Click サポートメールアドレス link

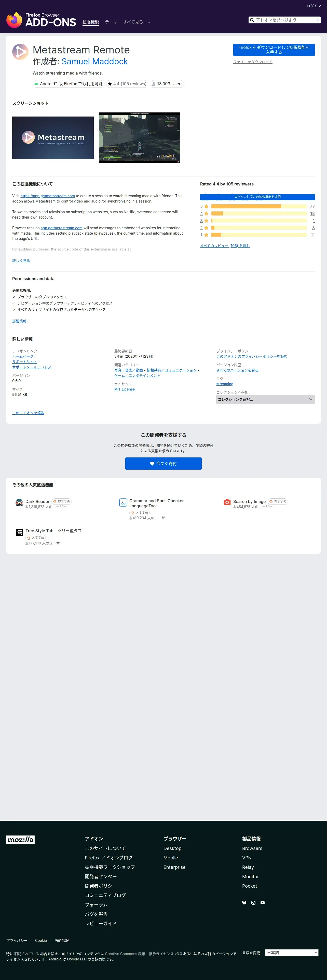click(x=32, y=367)
